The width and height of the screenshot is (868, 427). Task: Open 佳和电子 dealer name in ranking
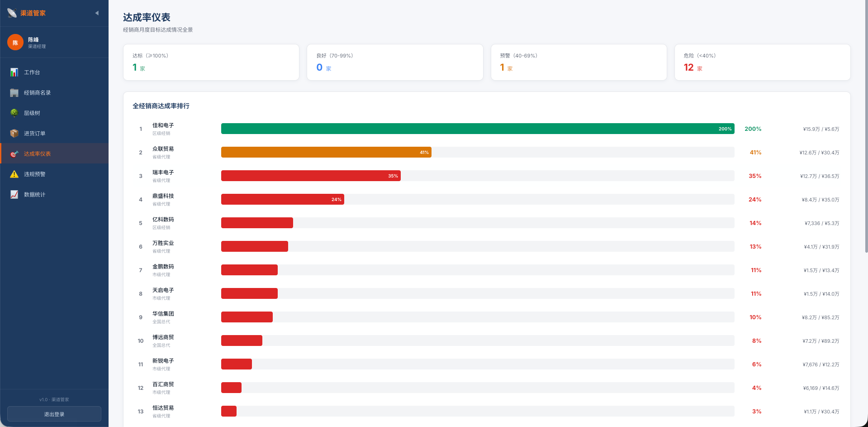(163, 125)
